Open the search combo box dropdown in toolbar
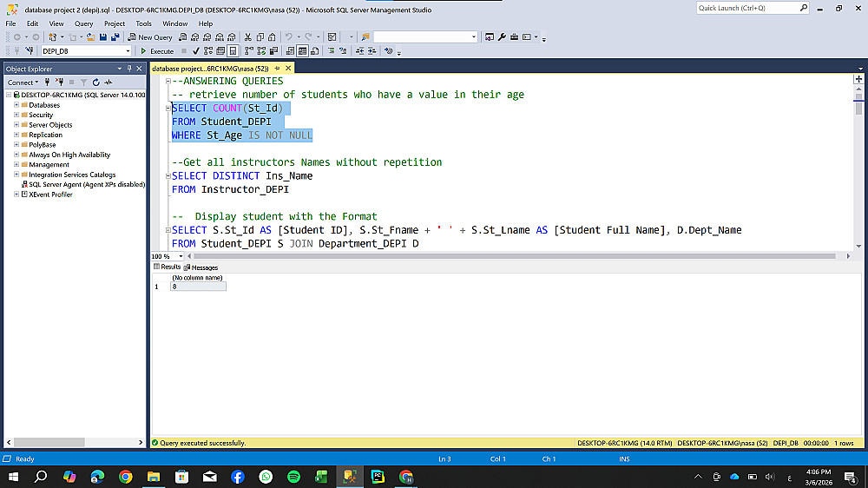 pyautogui.click(x=473, y=37)
